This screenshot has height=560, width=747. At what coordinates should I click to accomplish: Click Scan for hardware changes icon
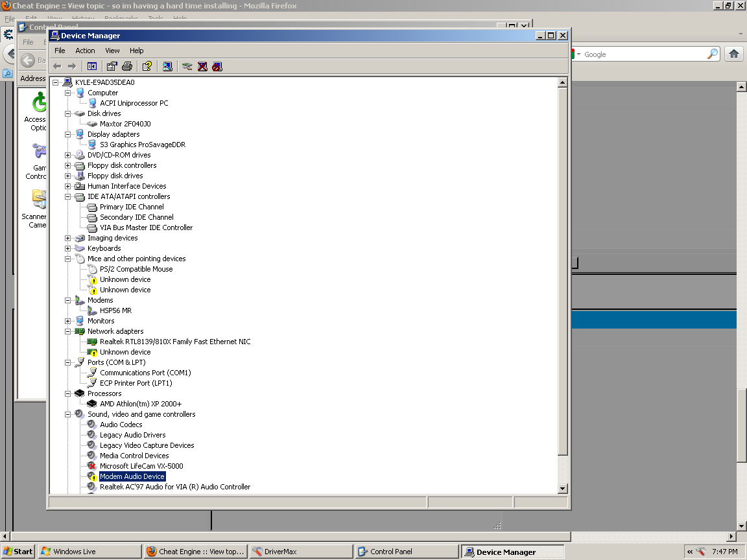pyautogui.click(x=167, y=66)
